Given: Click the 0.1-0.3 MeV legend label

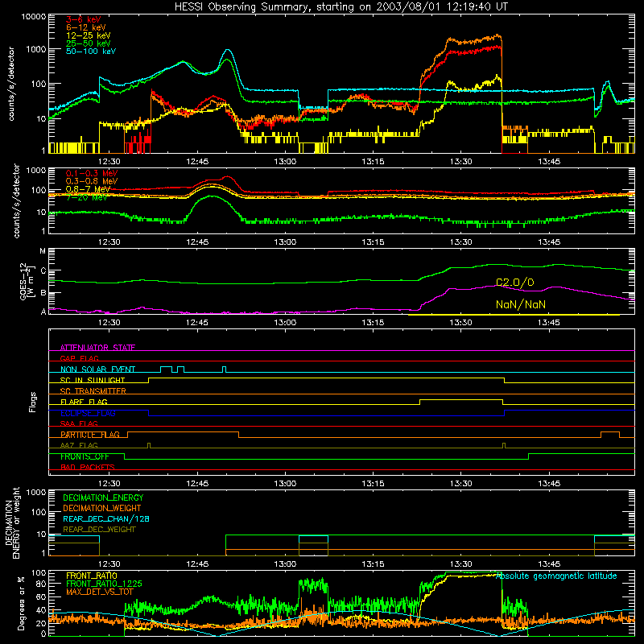Looking at the screenshot, I should coord(92,173).
